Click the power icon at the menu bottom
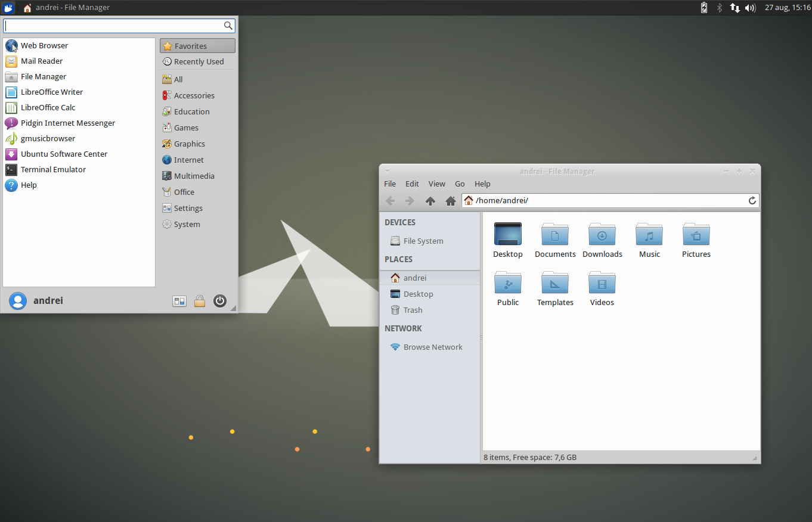The image size is (812, 522). (x=220, y=300)
